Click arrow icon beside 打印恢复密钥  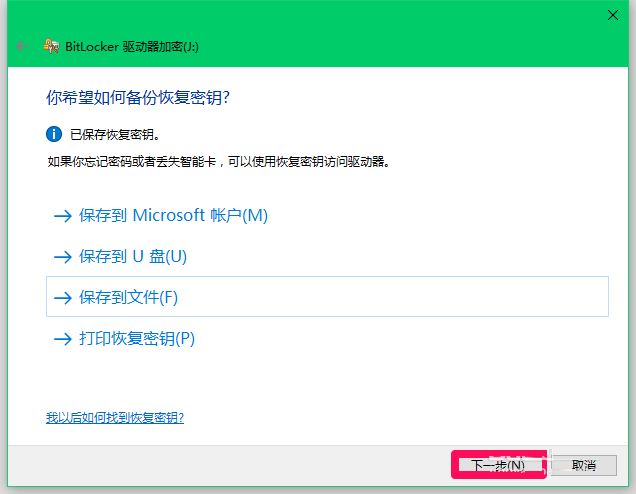62,339
